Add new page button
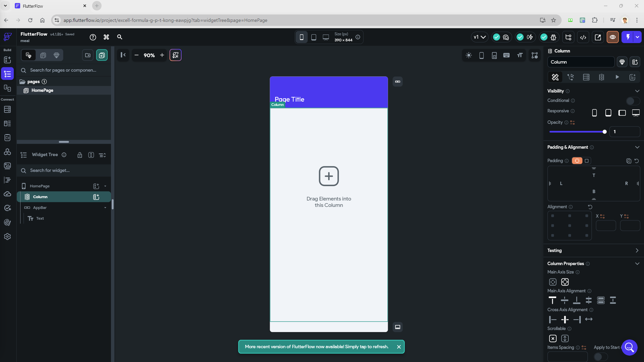This screenshot has height=362, width=644. 102,55
